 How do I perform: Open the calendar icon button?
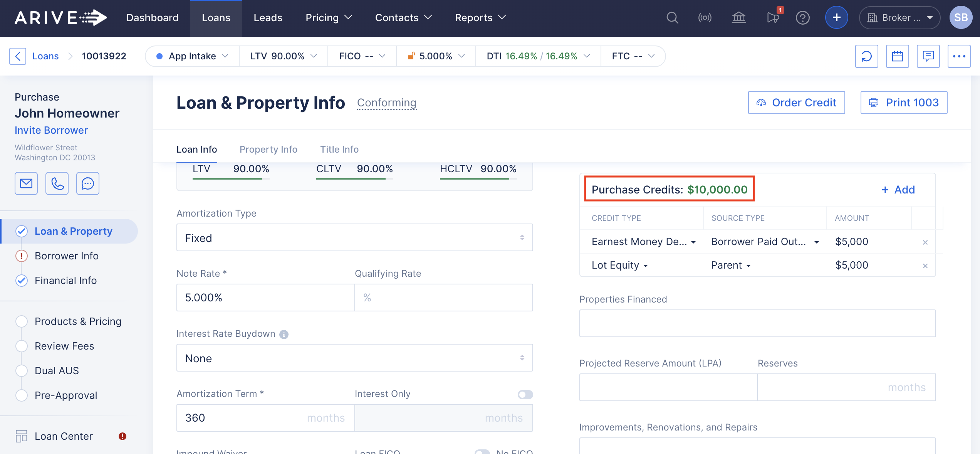897,56
